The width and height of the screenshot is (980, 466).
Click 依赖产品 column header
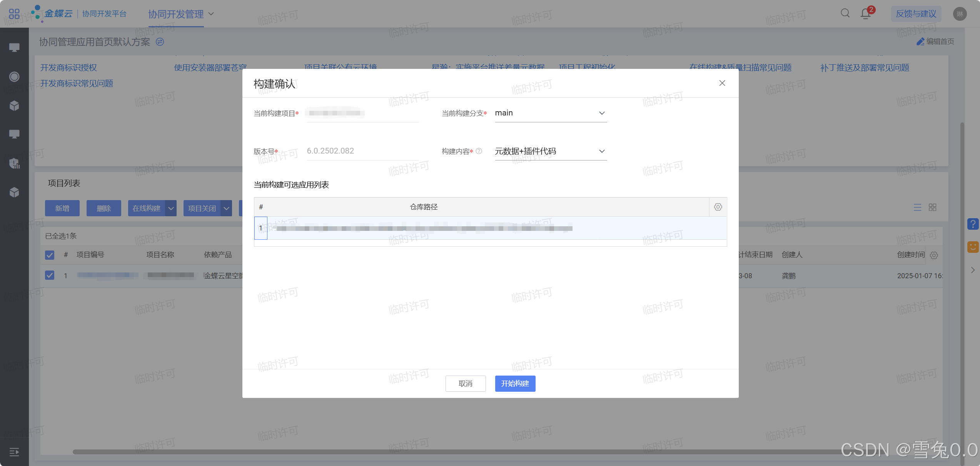(x=218, y=255)
